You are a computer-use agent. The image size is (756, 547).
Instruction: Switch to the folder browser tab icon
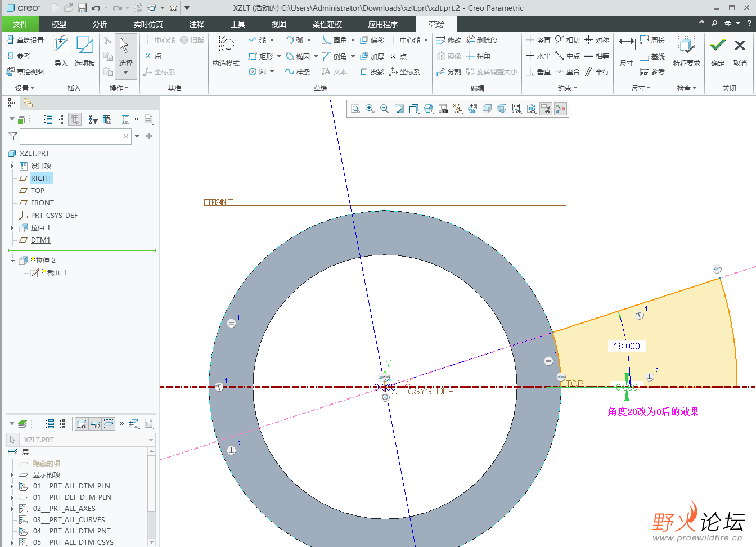coord(28,103)
